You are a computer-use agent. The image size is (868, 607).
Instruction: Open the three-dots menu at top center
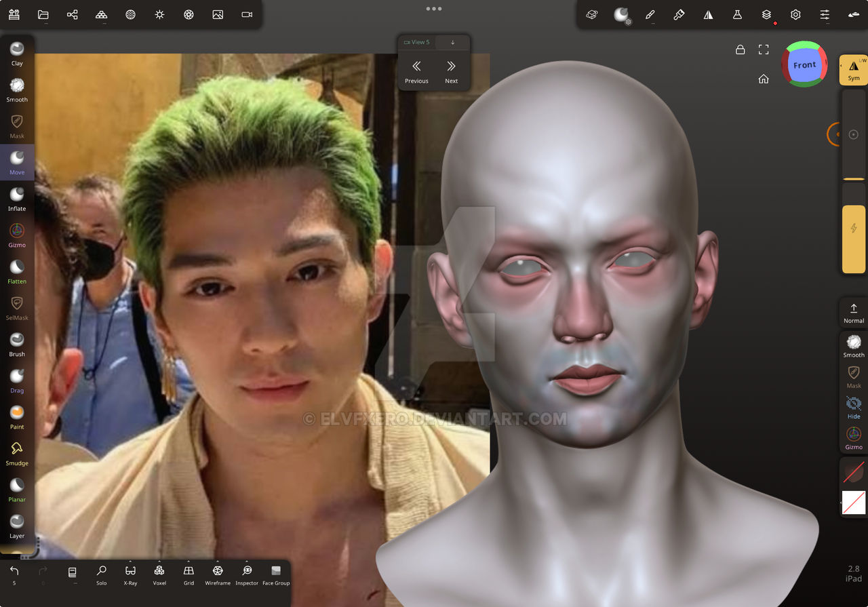click(434, 9)
